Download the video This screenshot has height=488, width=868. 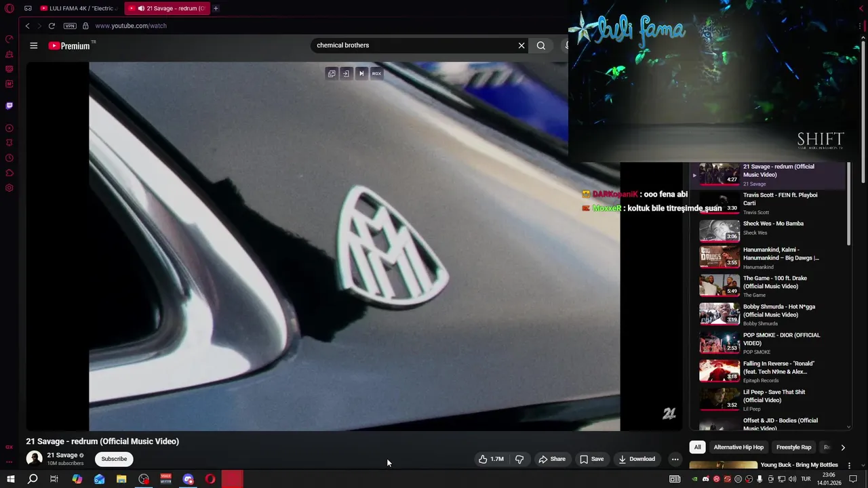(x=637, y=459)
